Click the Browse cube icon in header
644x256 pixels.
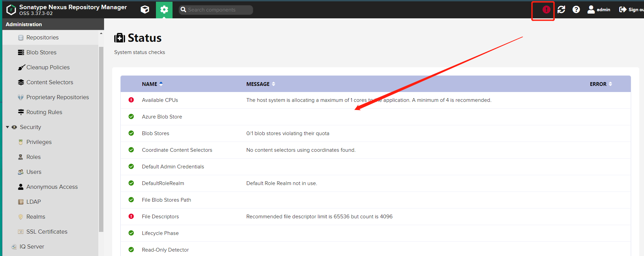point(145,10)
